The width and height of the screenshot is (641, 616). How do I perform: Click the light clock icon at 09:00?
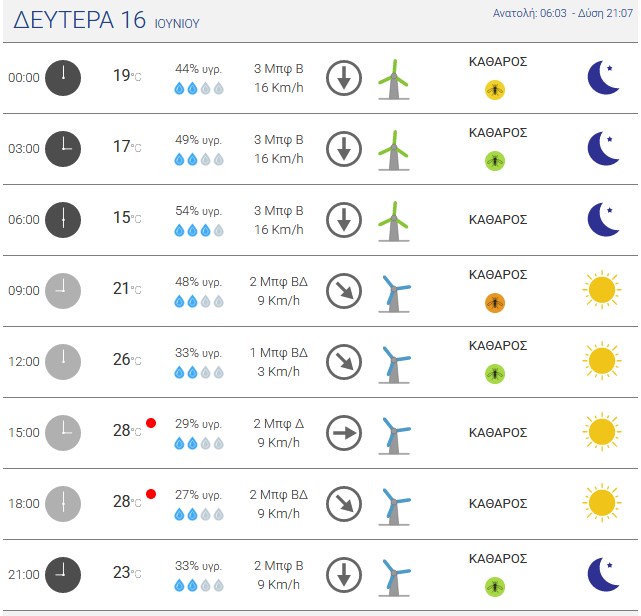pyautogui.click(x=63, y=291)
